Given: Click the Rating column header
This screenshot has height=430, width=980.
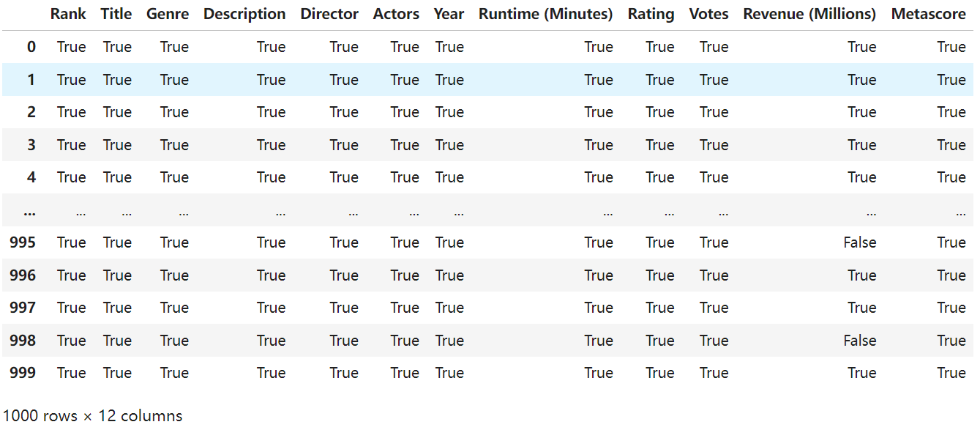Looking at the screenshot, I should click(x=651, y=14).
